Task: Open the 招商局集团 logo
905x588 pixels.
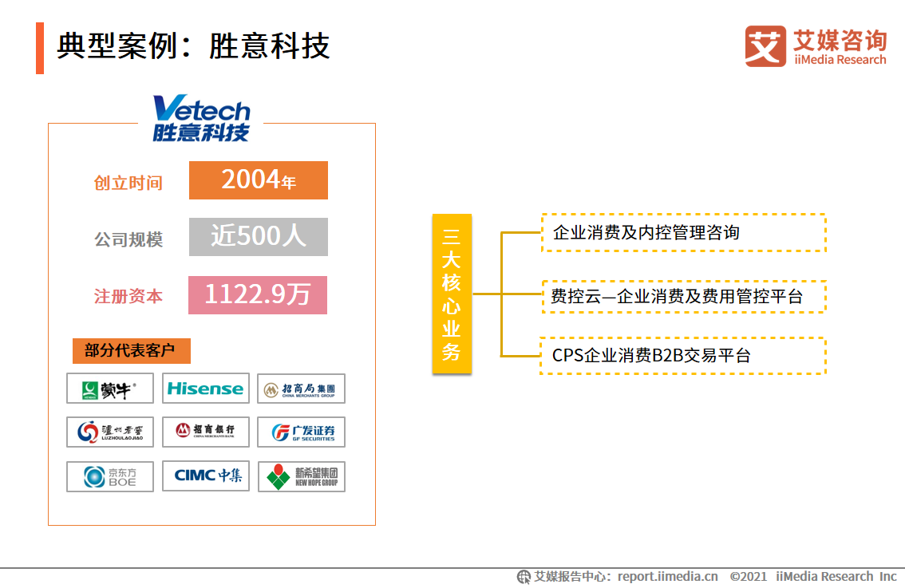Action: [x=301, y=389]
